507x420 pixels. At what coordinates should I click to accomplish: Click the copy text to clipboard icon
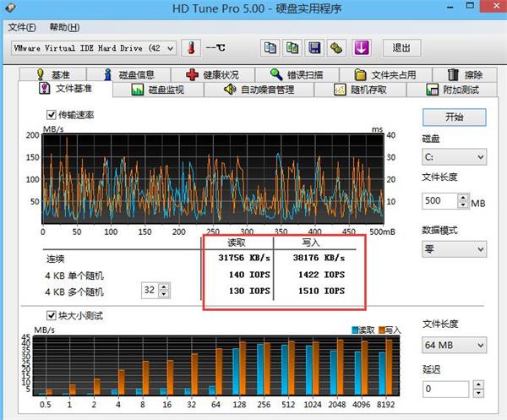270,48
